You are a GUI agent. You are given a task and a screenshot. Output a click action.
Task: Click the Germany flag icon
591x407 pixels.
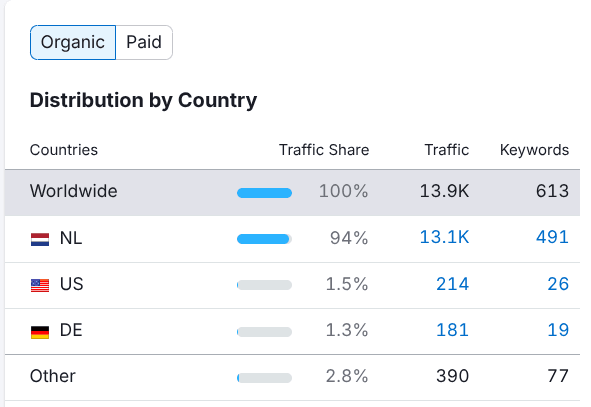pos(40,332)
